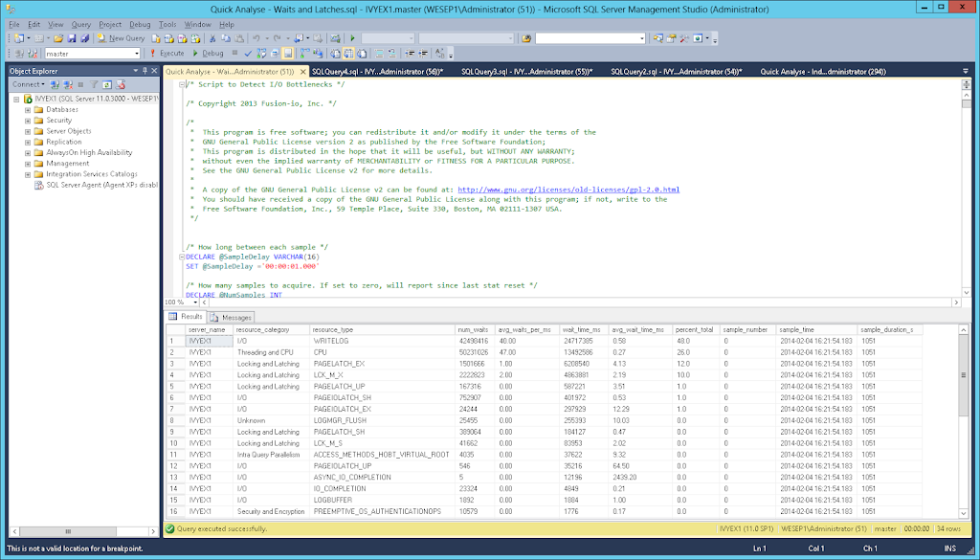Screen dimensions: 980x560
Task: Click the Display Estimated Execution Plan icon
Action: [261, 54]
